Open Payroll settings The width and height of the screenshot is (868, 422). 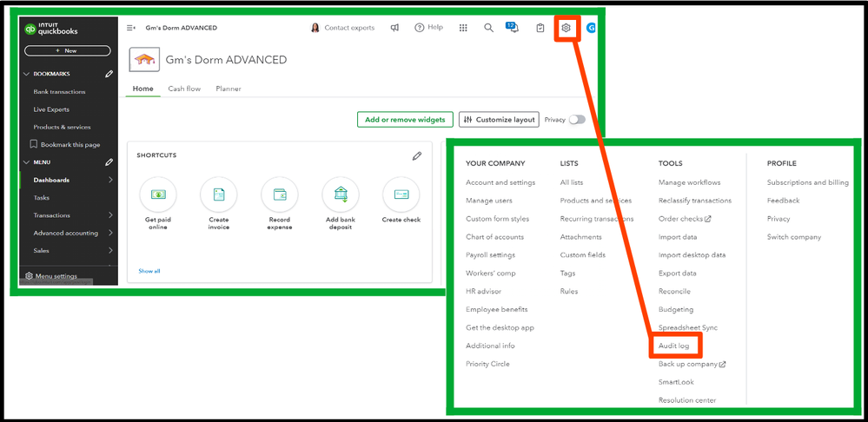coord(490,255)
